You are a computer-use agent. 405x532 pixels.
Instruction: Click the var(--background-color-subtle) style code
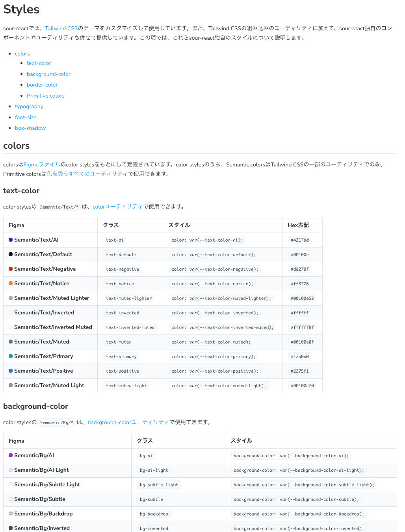(296, 499)
